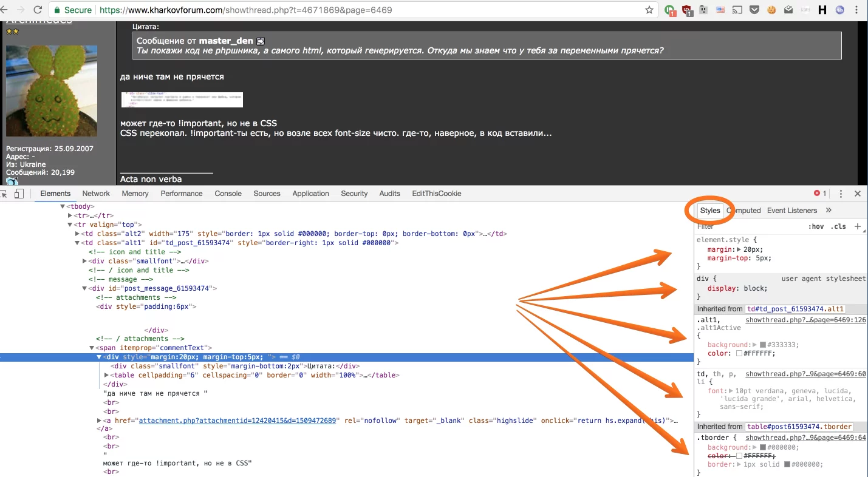
Task: Open the Computed styles tab
Action: 744,211
